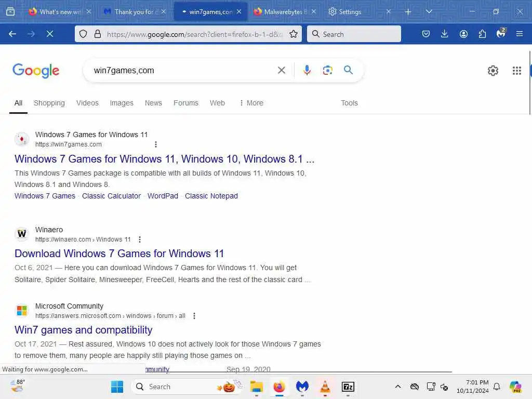This screenshot has width=532, height=399.
Task: Open Firefox View icon in tab bar
Action: click(x=10, y=11)
